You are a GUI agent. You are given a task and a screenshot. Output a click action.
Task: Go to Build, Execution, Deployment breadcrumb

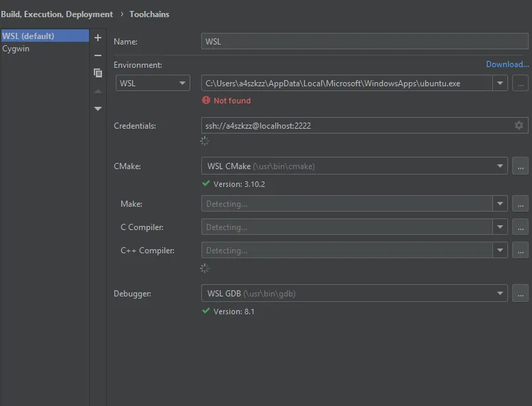[x=57, y=14]
